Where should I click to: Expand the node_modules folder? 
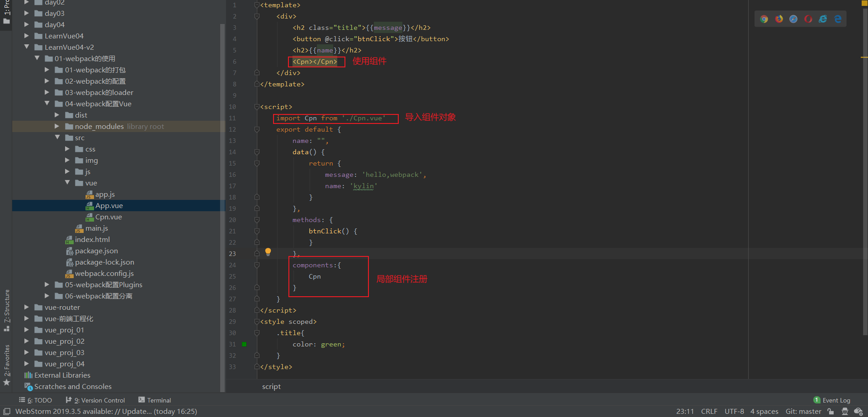coord(57,126)
